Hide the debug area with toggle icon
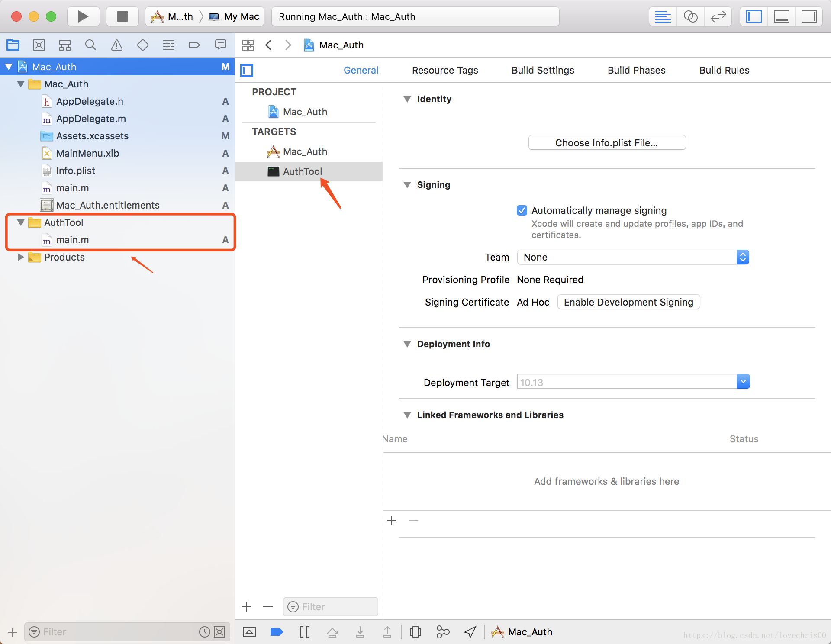 249,632
